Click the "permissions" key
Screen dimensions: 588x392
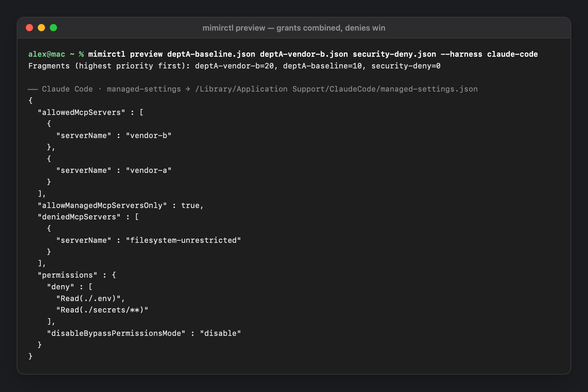pos(67,275)
